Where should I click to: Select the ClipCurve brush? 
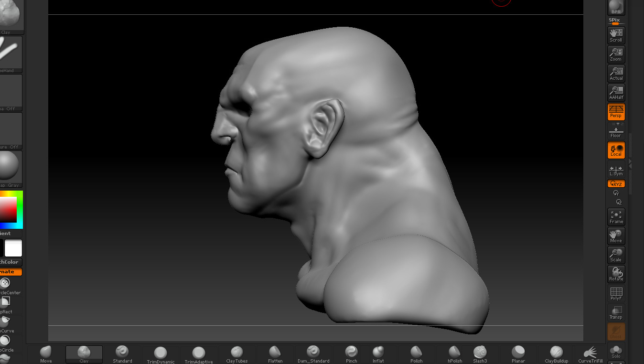pos(6,324)
